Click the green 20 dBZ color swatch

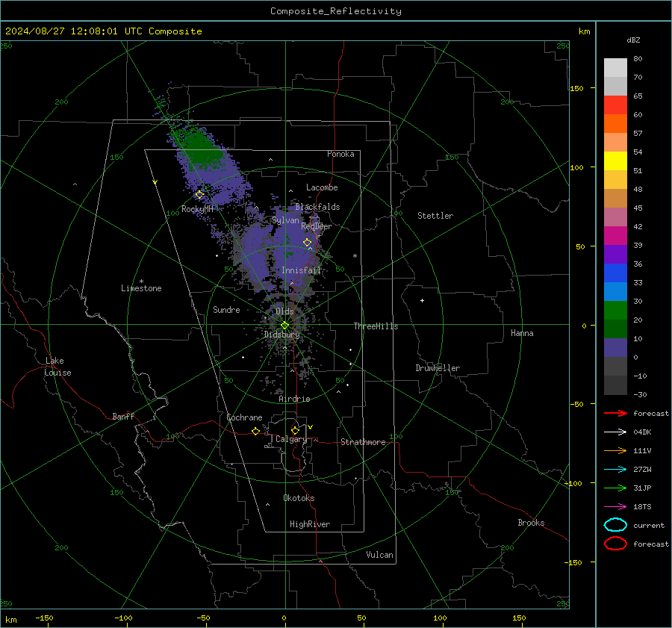coord(615,311)
